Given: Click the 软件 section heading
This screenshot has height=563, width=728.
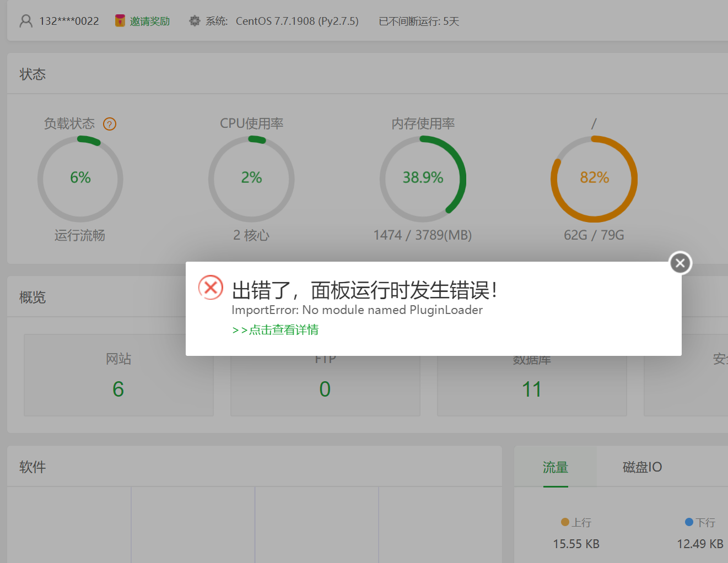Looking at the screenshot, I should pyautogui.click(x=33, y=467).
